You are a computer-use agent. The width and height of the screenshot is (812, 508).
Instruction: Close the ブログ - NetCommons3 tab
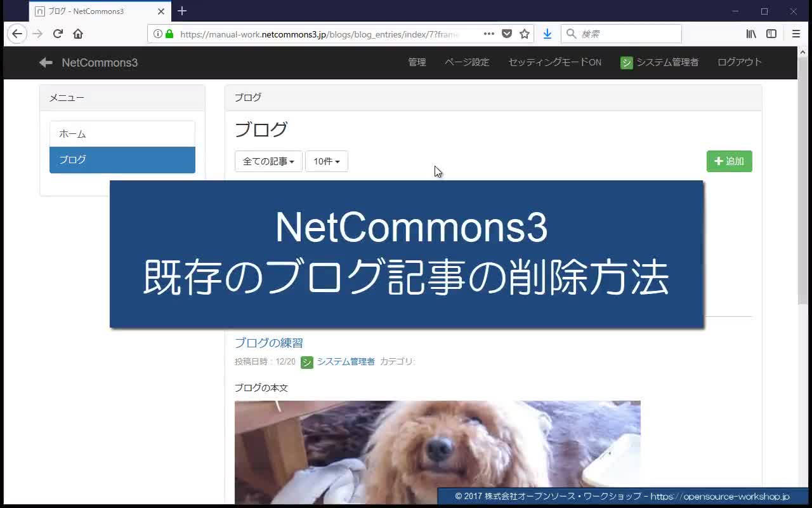point(161,11)
